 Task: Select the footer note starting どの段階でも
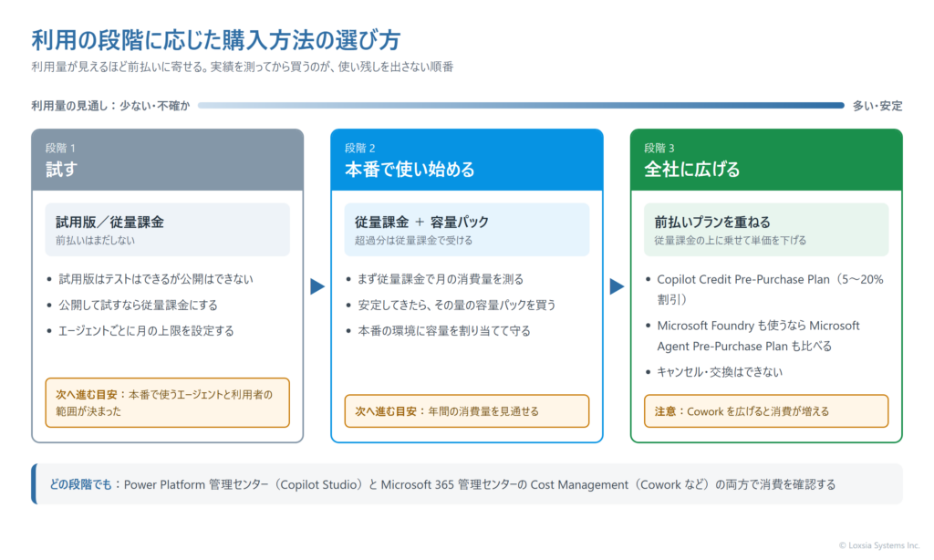(467, 484)
